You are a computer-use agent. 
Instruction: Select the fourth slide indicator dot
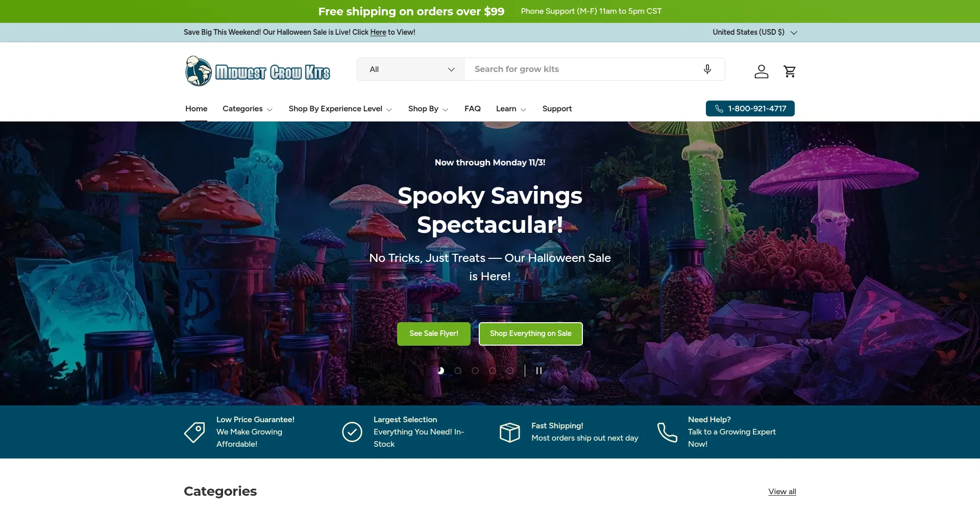tap(493, 371)
